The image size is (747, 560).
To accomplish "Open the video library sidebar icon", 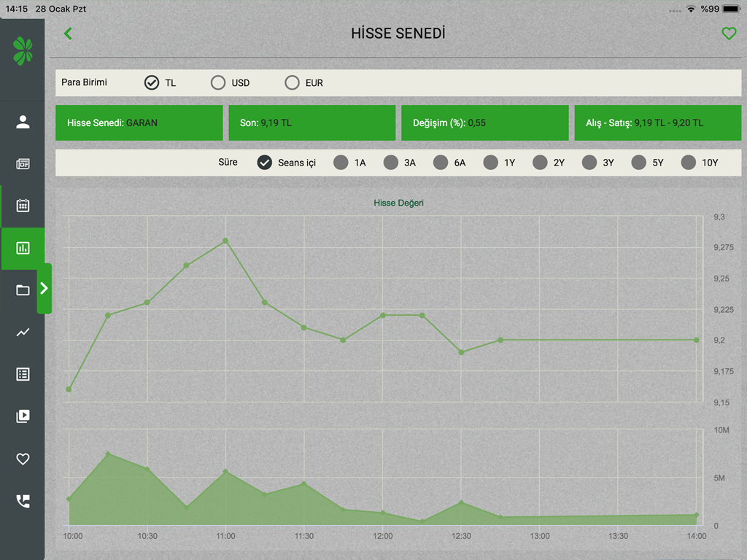I will (23, 416).
